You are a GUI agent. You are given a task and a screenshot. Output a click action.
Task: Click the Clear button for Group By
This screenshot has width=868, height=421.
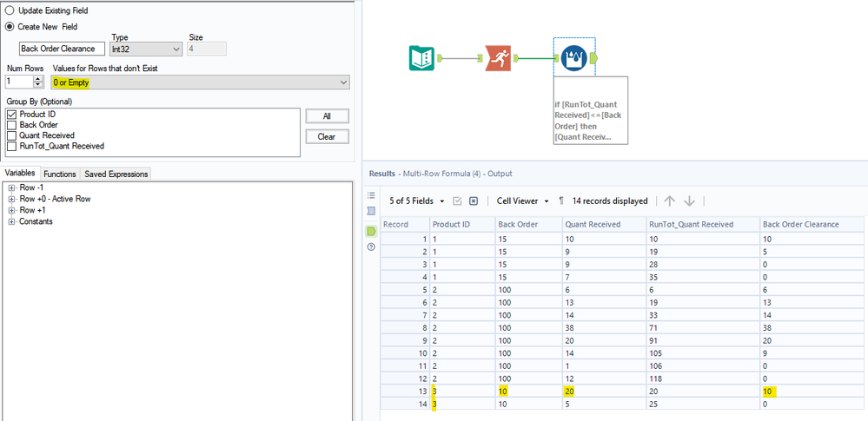(327, 136)
